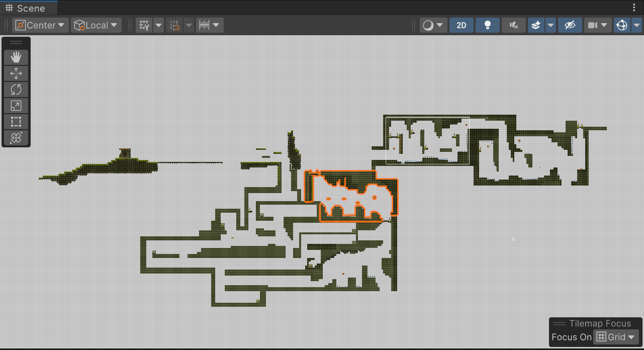
Task: Toggle hidden objects visibility eye
Action: [570, 25]
